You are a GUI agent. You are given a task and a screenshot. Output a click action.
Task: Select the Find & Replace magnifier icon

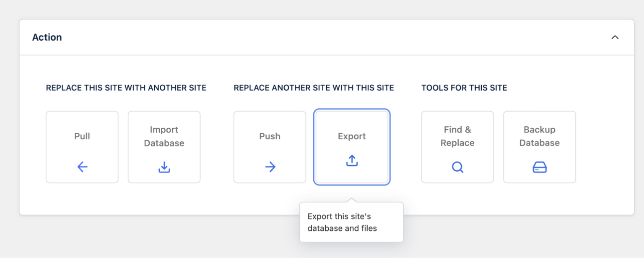[x=457, y=167]
